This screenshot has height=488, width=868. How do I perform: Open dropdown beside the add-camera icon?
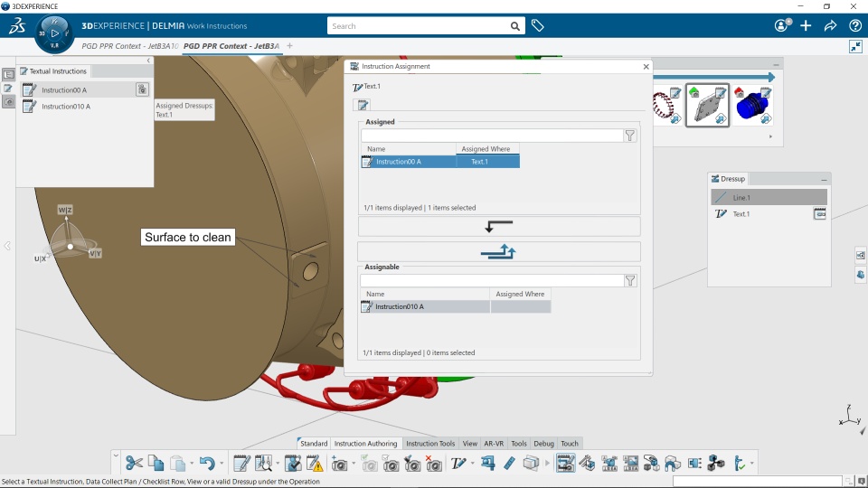354,463
